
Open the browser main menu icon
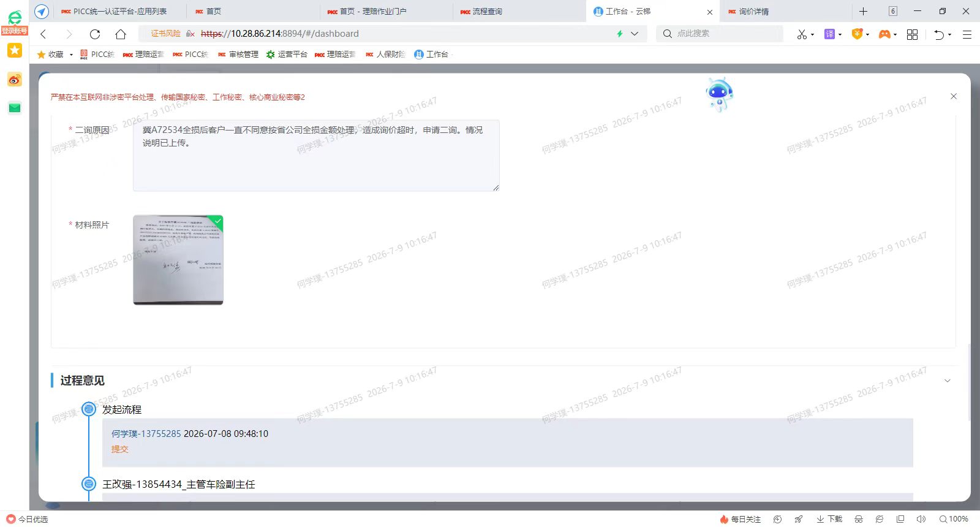point(967,34)
